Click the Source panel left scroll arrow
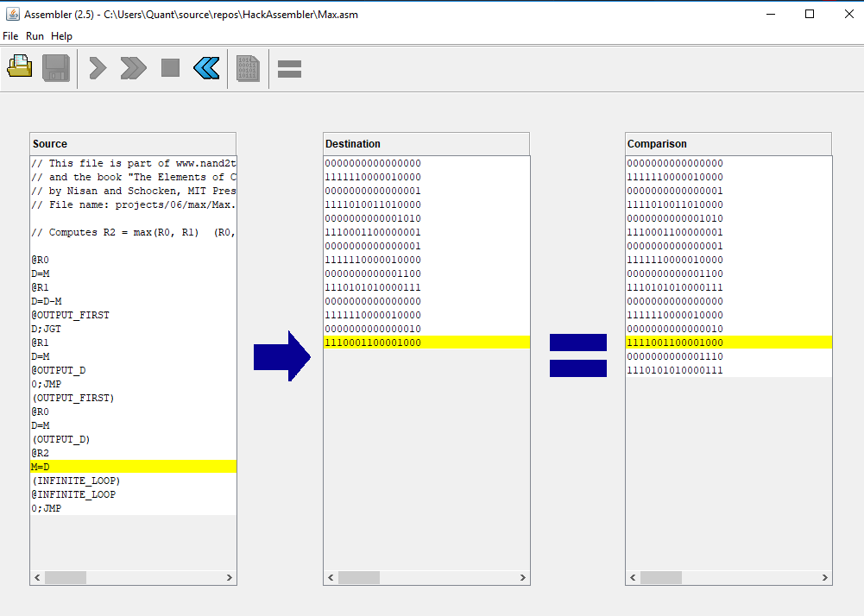Image resolution: width=864 pixels, height=616 pixels. pyautogui.click(x=38, y=578)
